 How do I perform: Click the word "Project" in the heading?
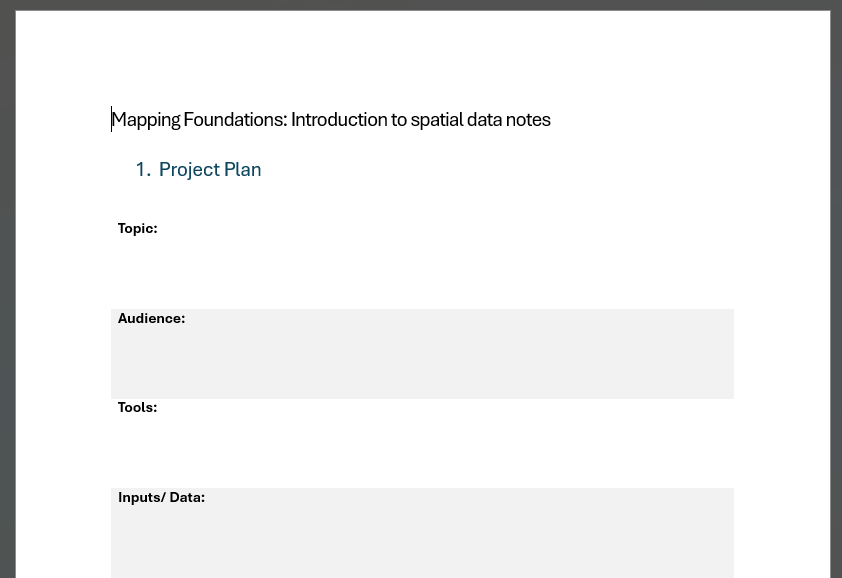(189, 170)
